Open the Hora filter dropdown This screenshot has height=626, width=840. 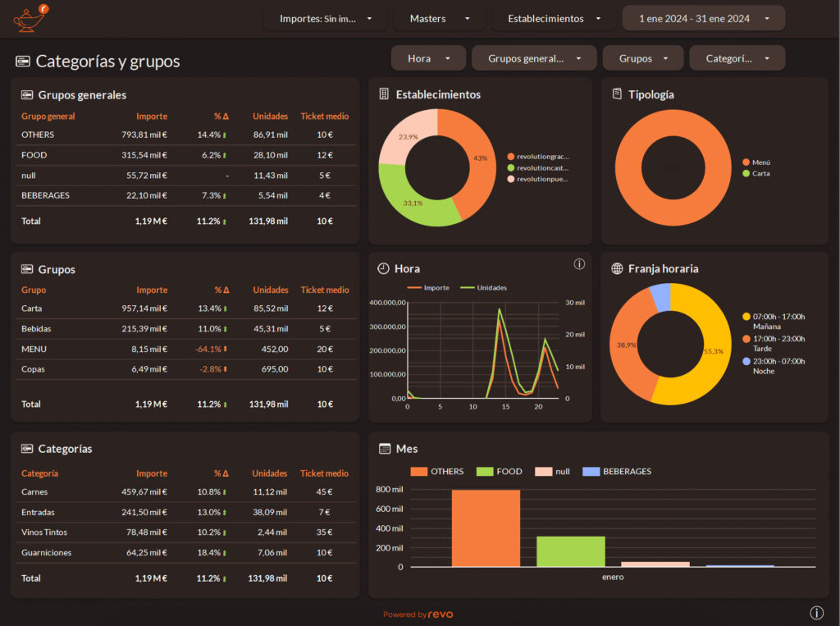[428, 58]
